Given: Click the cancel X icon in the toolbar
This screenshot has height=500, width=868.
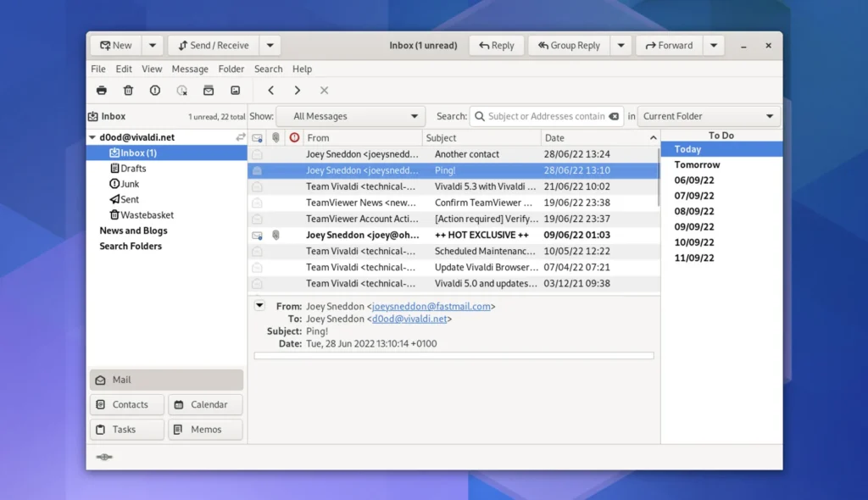Looking at the screenshot, I should (325, 91).
